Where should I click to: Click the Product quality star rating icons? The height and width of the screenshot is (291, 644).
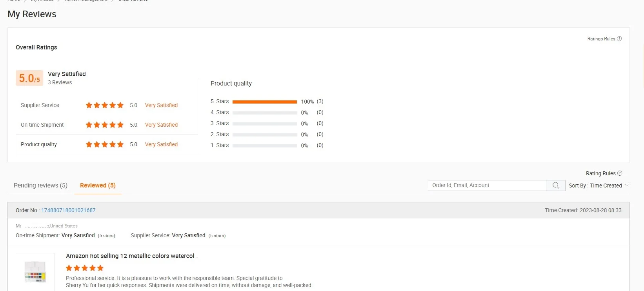pos(105,144)
